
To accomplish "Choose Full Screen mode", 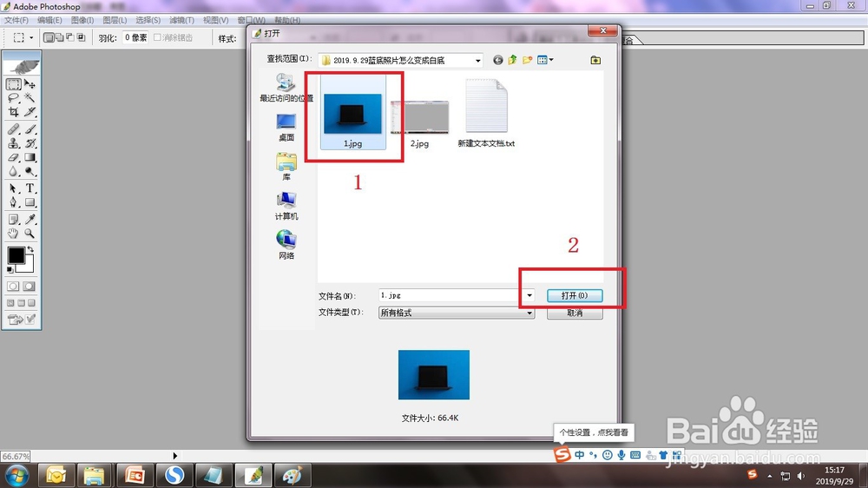I will [31, 303].
